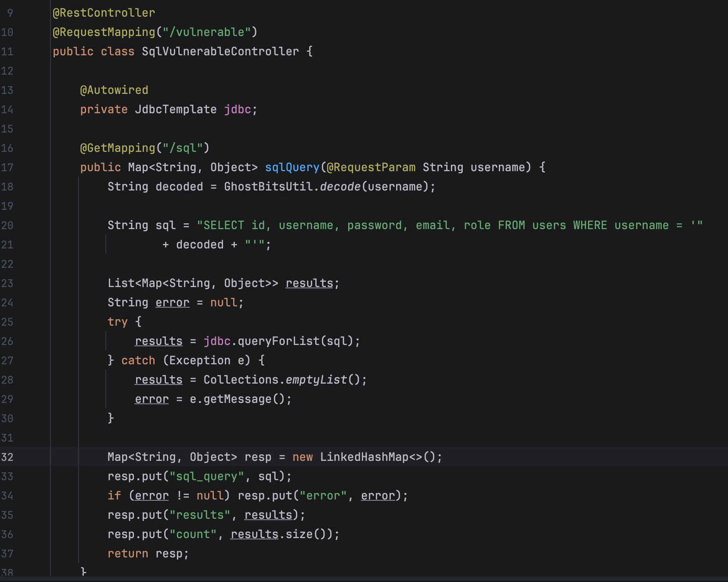
Task: Click the sqlQuery method name
Action: coord(292,167)
